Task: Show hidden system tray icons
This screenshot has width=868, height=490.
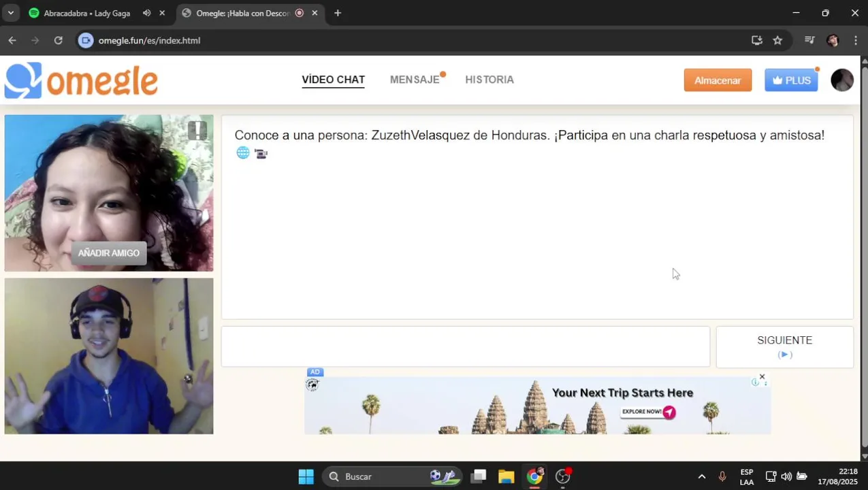Action: [702, 476]
